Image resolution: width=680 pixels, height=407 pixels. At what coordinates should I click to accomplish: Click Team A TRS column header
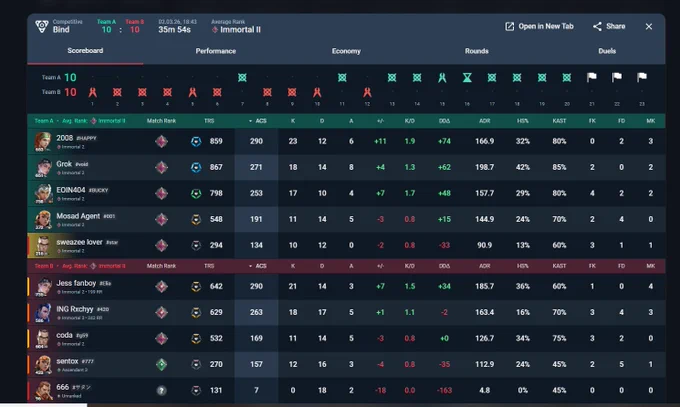point(209,121)
